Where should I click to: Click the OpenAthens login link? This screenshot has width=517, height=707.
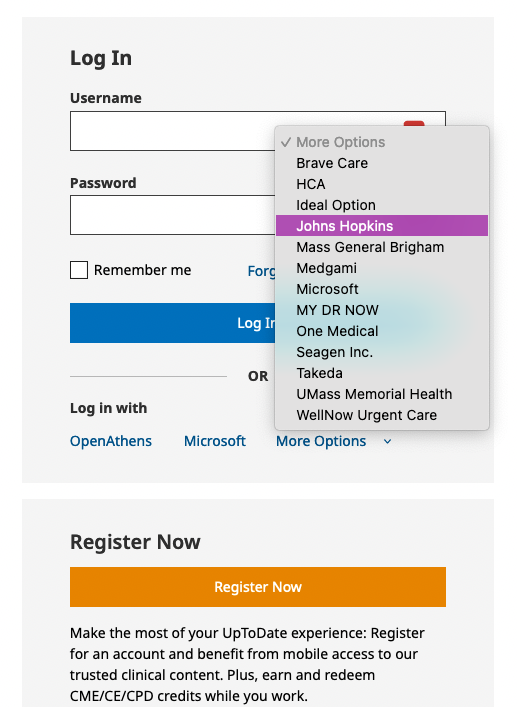tap(111, 441)
